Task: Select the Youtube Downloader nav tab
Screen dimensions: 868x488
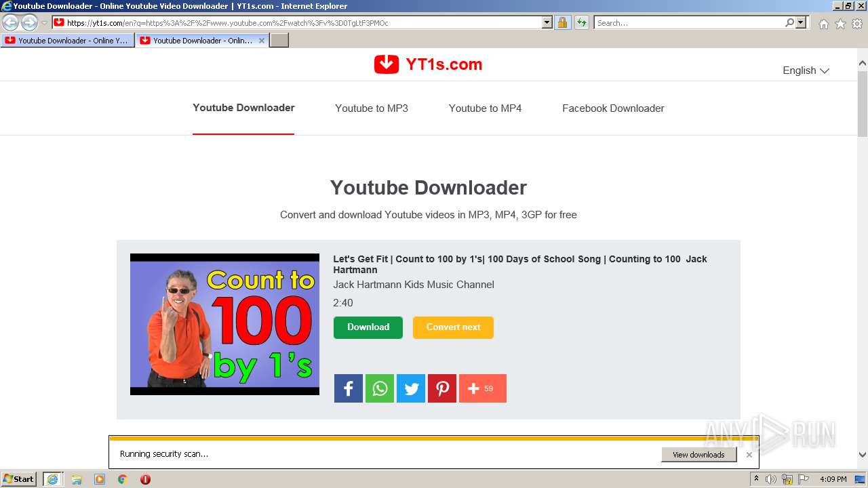Action: point(243,108)
